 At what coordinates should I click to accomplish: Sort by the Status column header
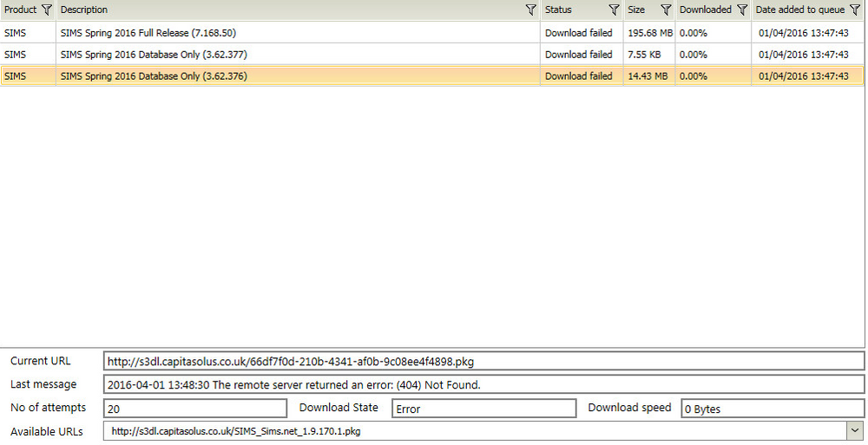tap(558, 10)
